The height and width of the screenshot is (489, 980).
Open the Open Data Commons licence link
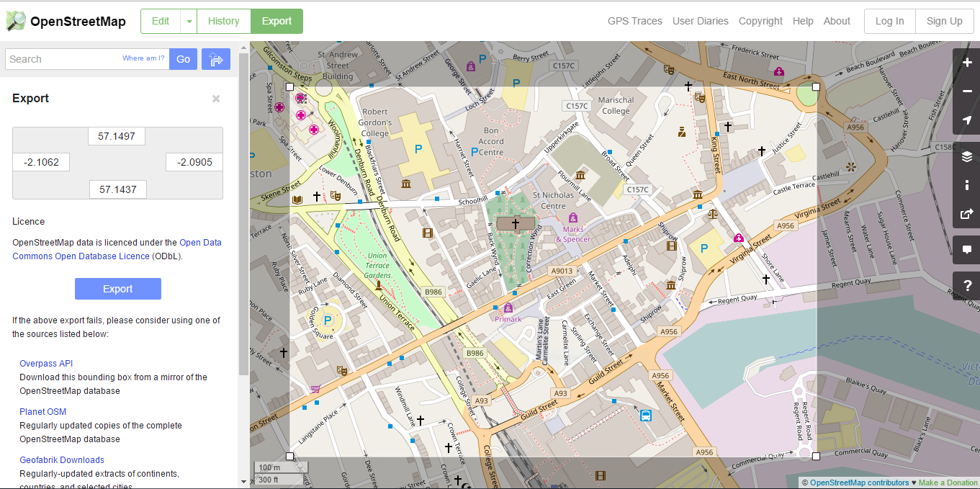click(x=117, y=249)
